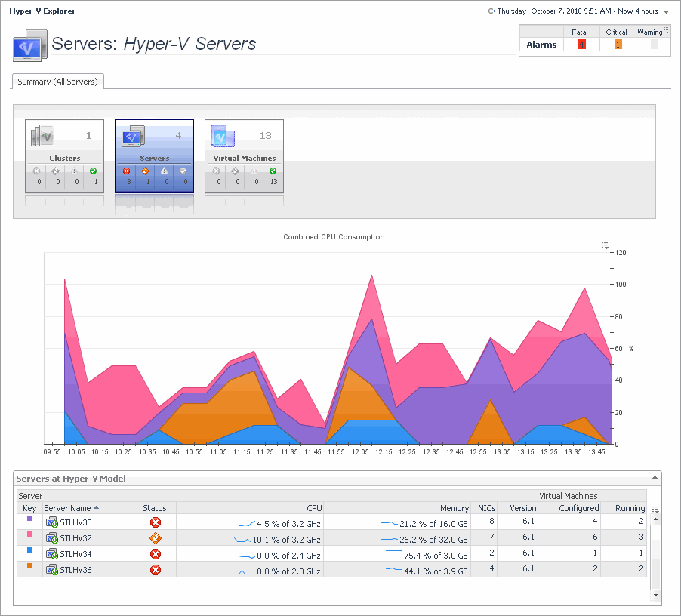The width and height of the screenshot is (681, 616).
Task: Click the critical status icon for STLHV32
Action: 156,538
